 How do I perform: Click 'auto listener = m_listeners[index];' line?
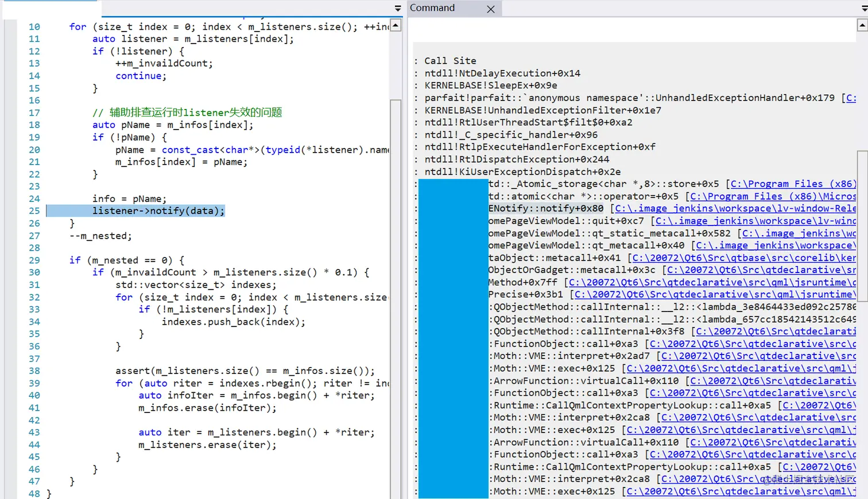coord(193,38)
